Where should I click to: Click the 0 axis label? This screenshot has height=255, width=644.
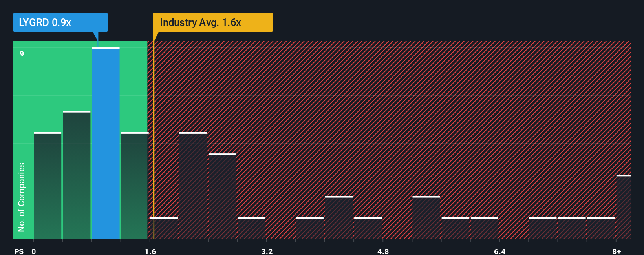tap(34, 251)
